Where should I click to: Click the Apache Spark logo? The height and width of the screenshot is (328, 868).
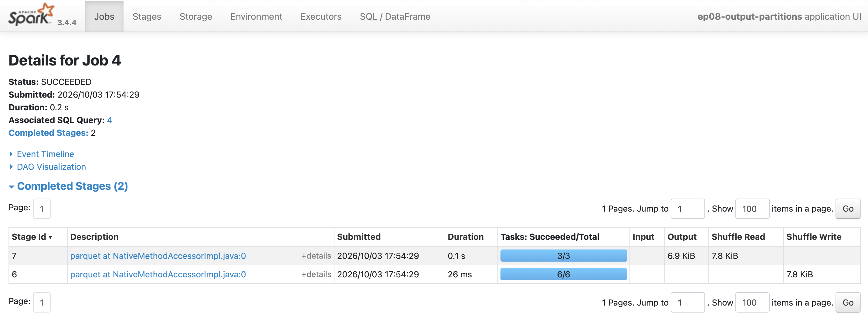pyautogui.click(x=31, y=15)
